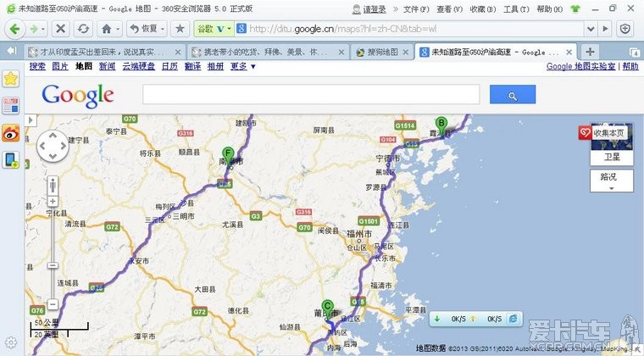Zoom in with the plus button
The image size is (644, 356).
(53, 201)
